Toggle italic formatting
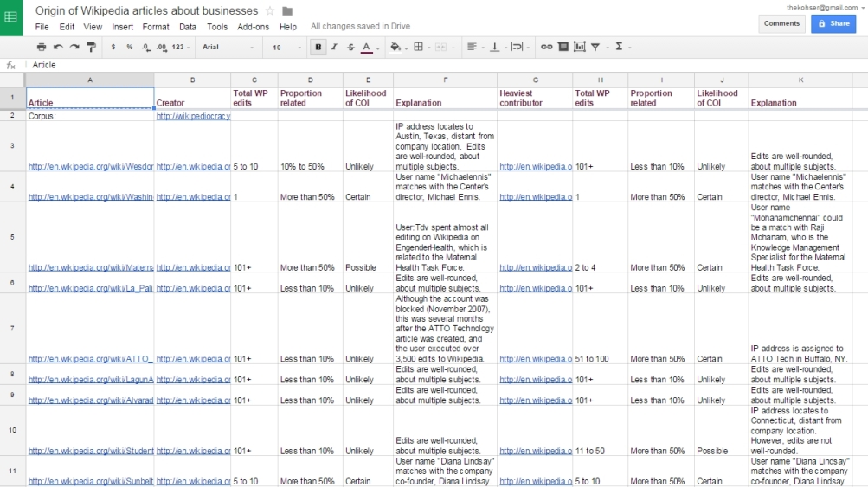This screenshot has height=487, width=868. tap(334, 47)
